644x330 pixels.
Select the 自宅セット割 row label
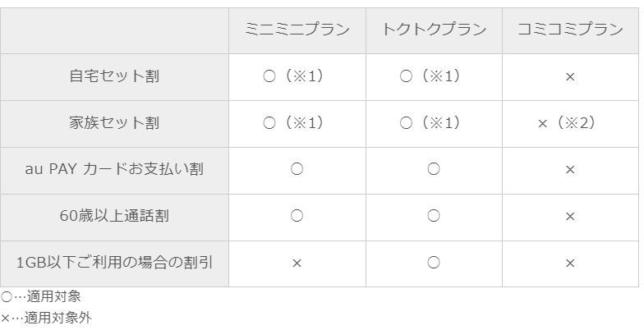114,76
